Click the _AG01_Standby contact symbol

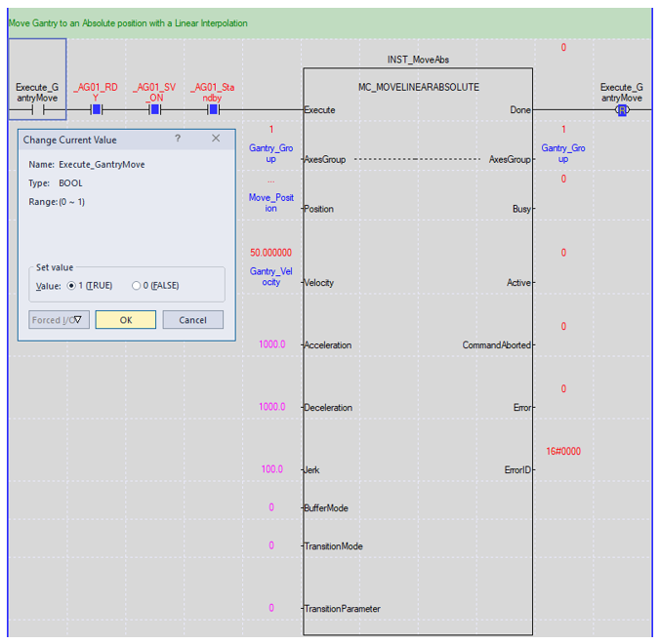213,110
